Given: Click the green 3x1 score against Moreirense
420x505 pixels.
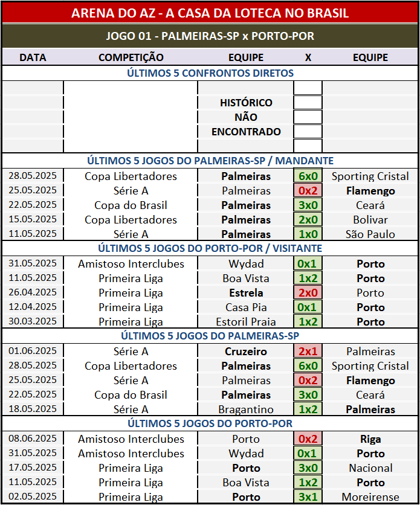Looking at the screenshot, I should tap(308, 497).
